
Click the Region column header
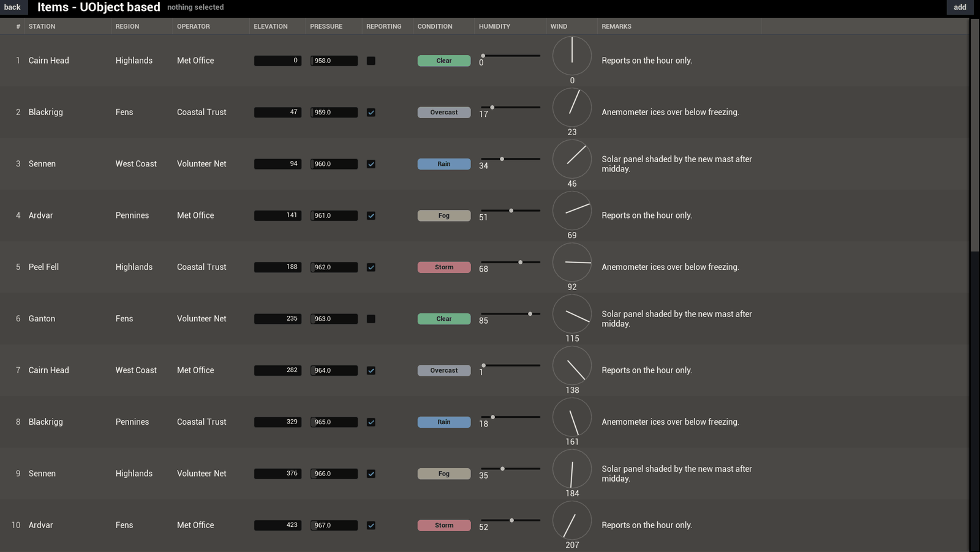click(127, 26)
